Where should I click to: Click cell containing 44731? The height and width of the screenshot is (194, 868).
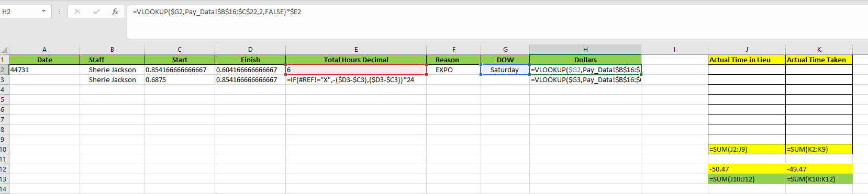[44, 70]
